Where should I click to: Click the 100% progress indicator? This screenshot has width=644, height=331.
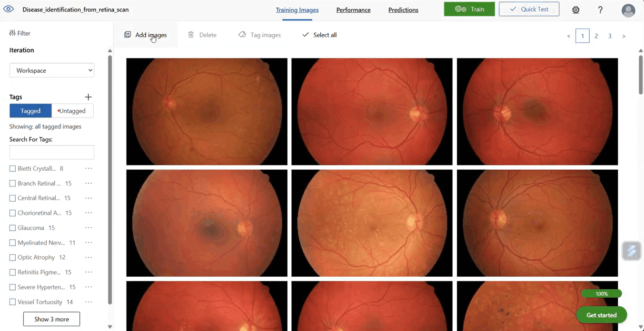tap(602, 294)
